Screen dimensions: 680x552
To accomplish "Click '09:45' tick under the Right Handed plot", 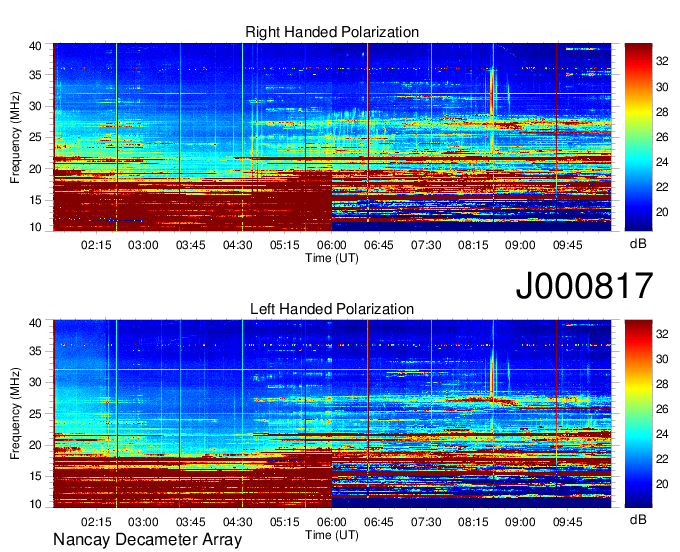I will coord(567,245).
